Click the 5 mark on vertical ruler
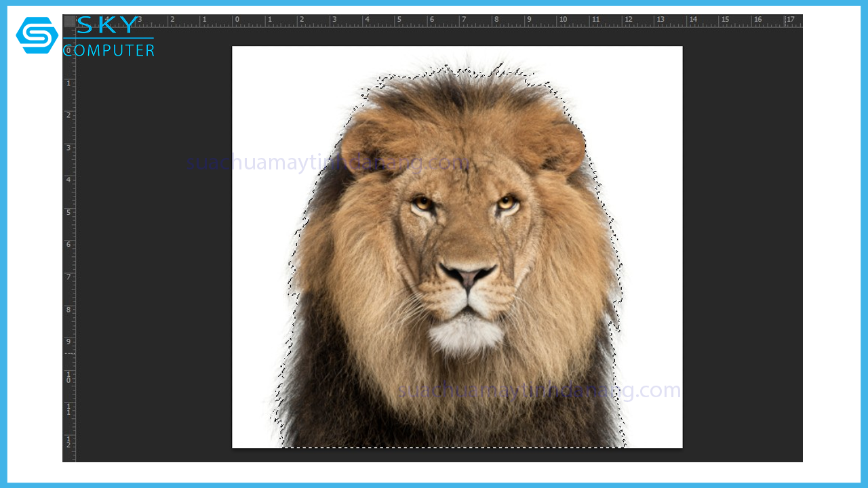 pyautogui.click(x=68, y=212)
